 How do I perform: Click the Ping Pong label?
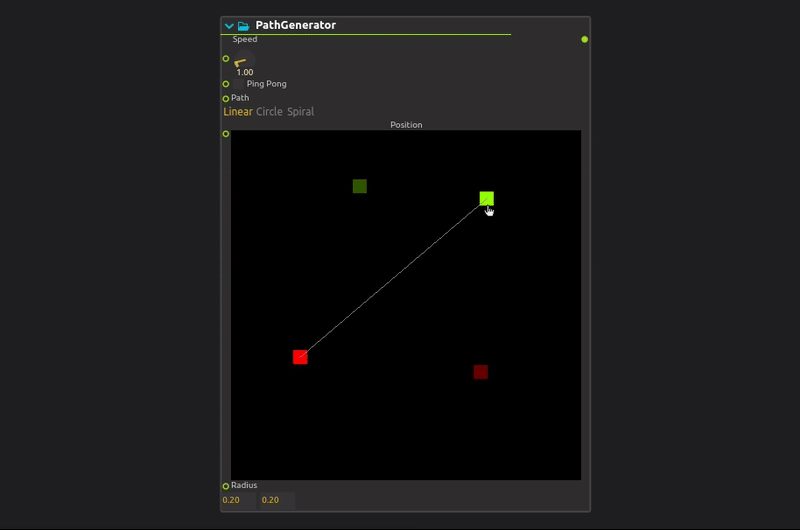pos(266,84)
